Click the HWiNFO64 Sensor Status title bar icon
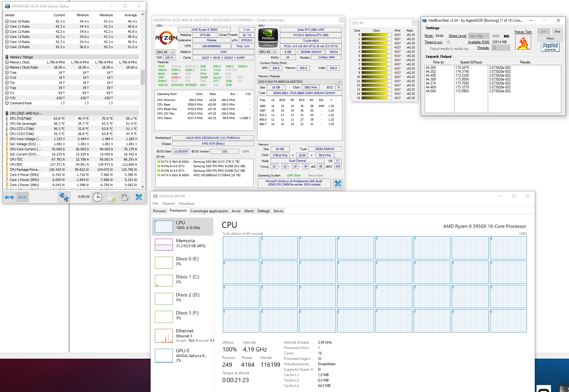Screen dimensions: 569x392 click(x=7, y=6)
